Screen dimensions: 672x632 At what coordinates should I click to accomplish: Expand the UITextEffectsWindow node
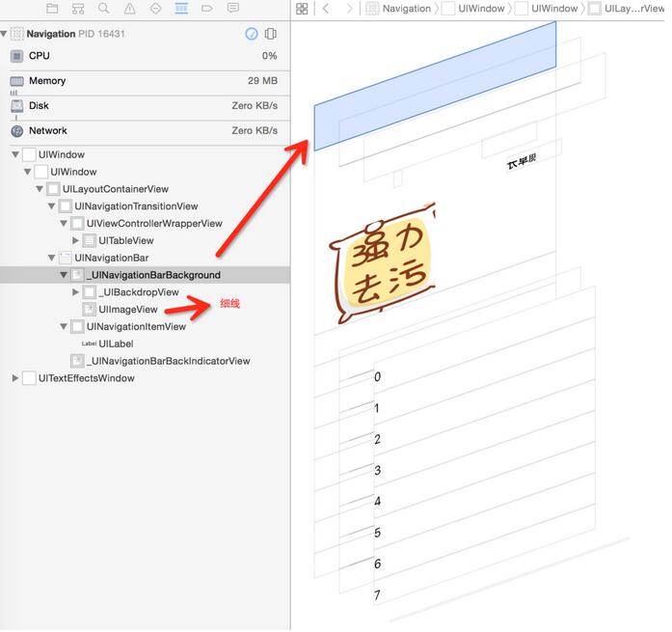coord(15,378)
